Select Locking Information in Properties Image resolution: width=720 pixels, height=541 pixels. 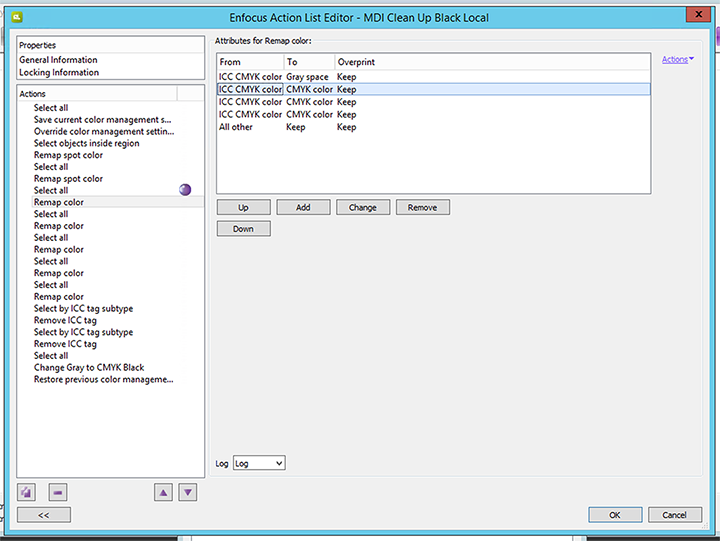(59, 72)
